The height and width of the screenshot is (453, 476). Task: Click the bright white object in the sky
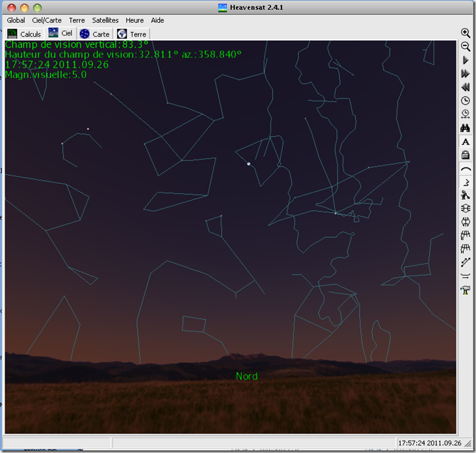pos(248,164)
